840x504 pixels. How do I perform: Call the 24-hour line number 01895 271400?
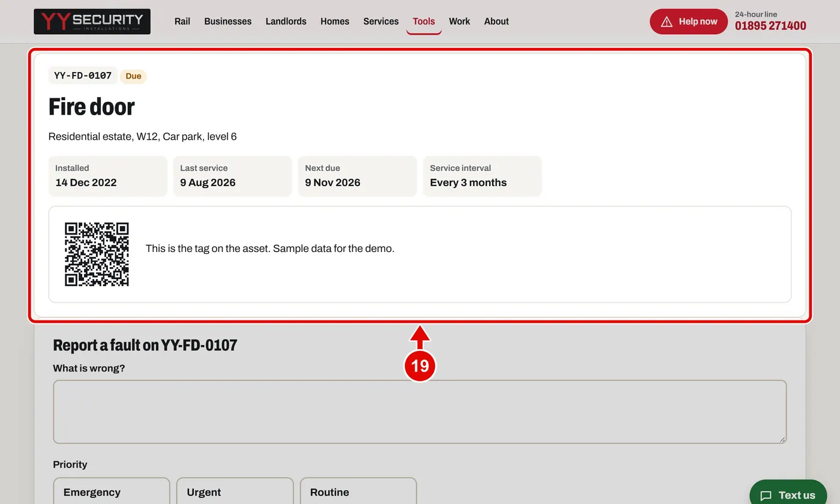pos(770,26)
